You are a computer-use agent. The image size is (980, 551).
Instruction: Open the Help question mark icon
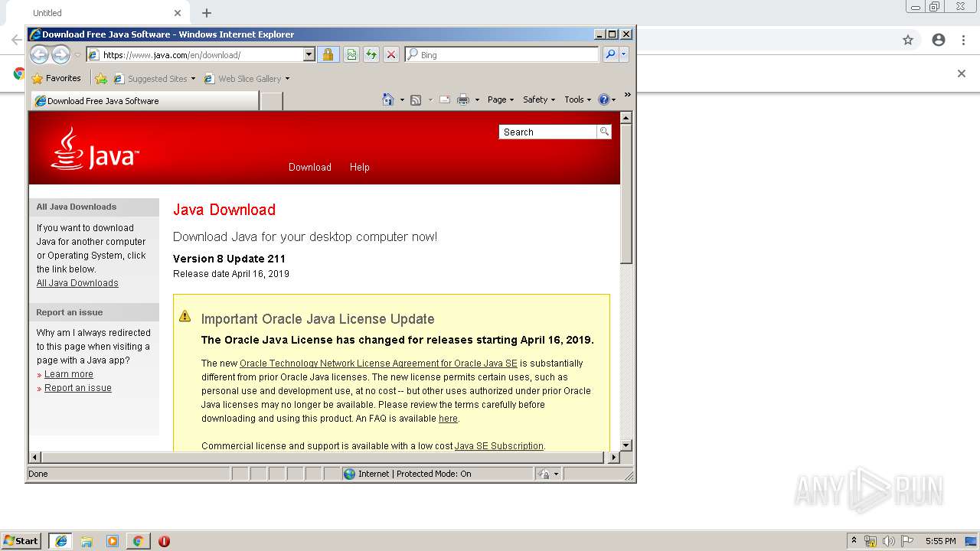pos(603,99)
